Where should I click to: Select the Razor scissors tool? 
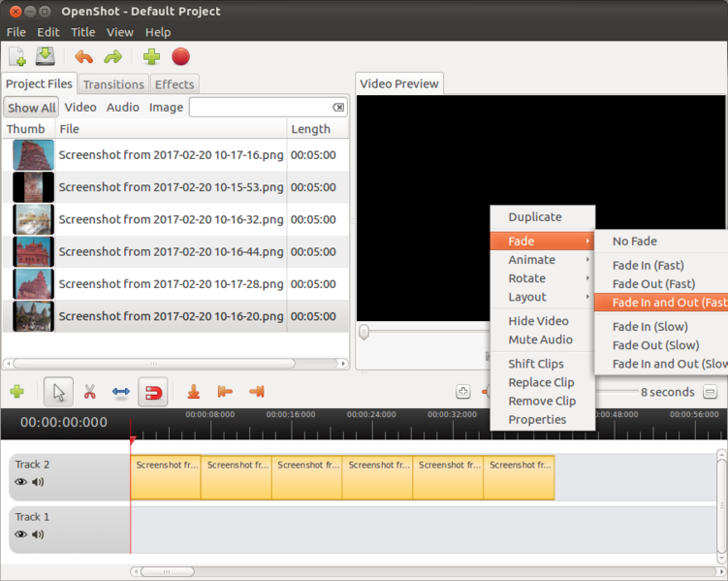tap(89, 392)
